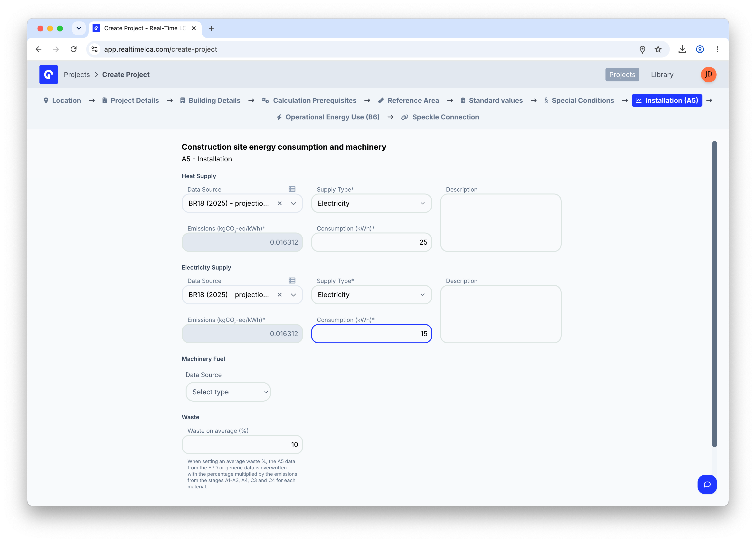Click Electricity Supply consumption field
The width and height of the screenshot is (756, 542).
pyautogui.click(x=371, y=334)
